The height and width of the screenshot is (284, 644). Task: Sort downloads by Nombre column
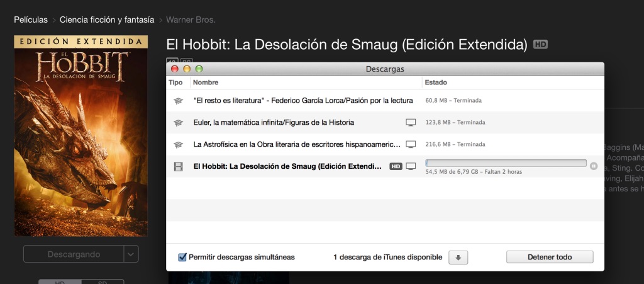coord(306,82)
